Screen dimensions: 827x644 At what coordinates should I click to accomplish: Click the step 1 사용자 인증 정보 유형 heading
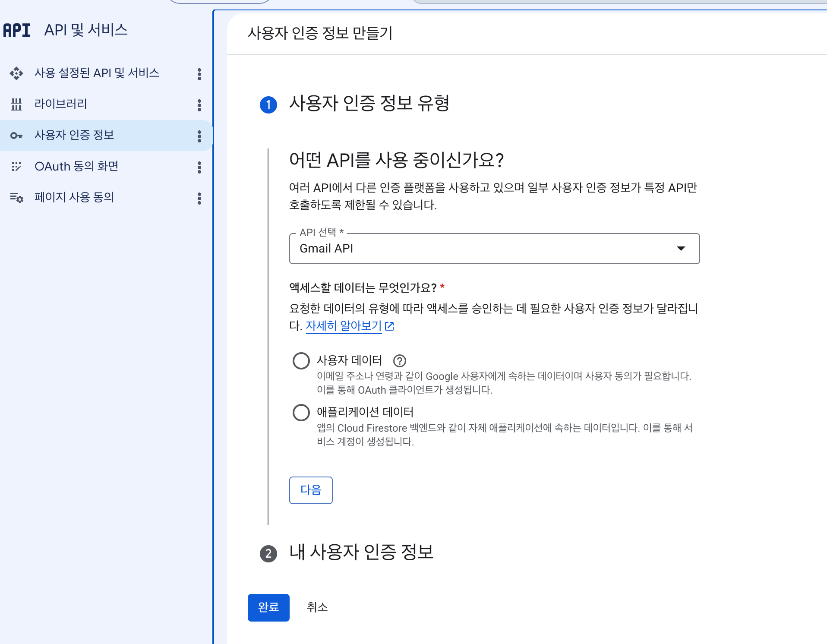369,104
